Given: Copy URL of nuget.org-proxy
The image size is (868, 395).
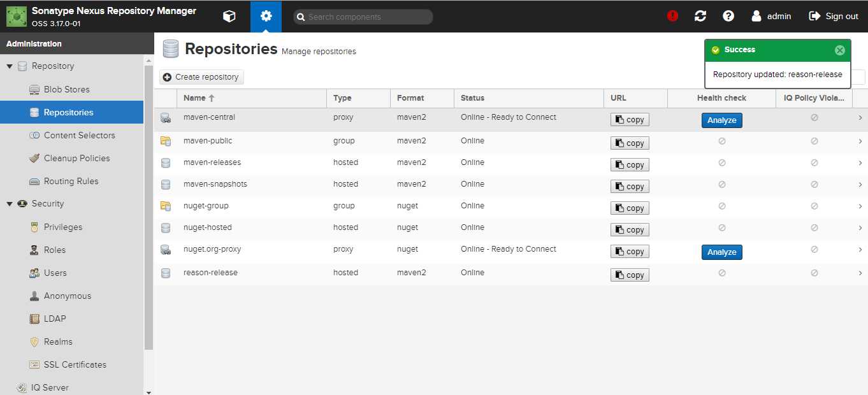Looking at the screenshot, I should pos(630,252).
